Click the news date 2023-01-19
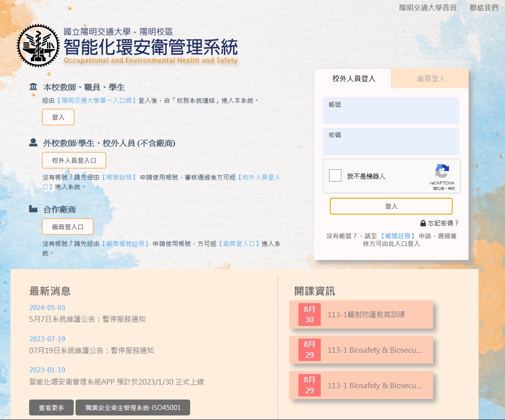The image size is (505, 420). pyautogui.click(x=47, y=370)
